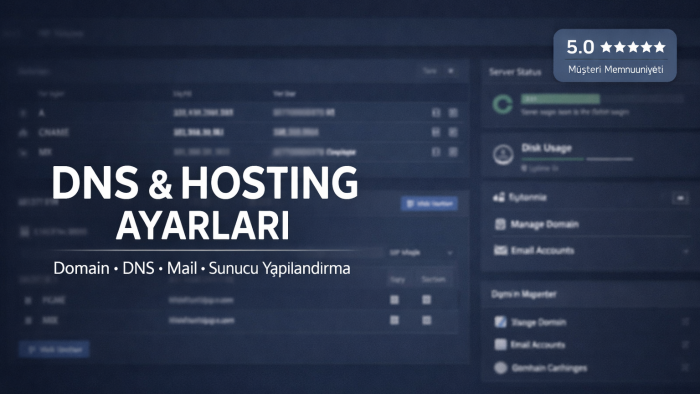
Task: Toggle first checkbox in the lower checkbox row
Action: pyautogui.click(x=394, y=320)
